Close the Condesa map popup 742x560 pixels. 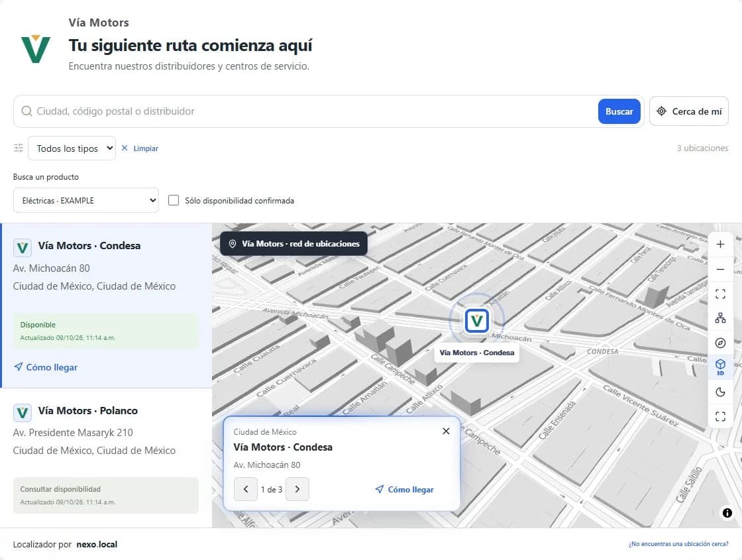(x=446, y=431)
